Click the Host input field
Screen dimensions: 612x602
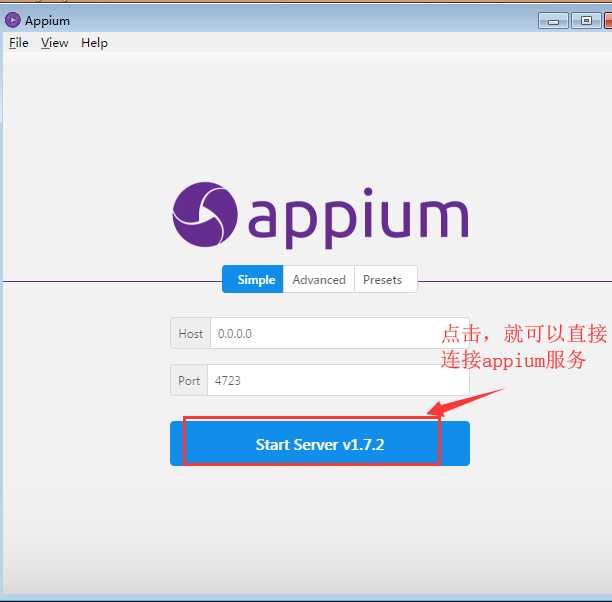coord(340,333)
